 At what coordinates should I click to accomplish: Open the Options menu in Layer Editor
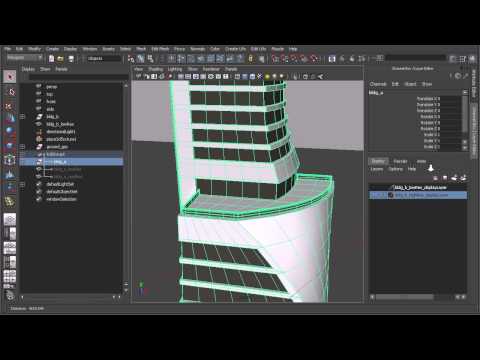(395, 169)
